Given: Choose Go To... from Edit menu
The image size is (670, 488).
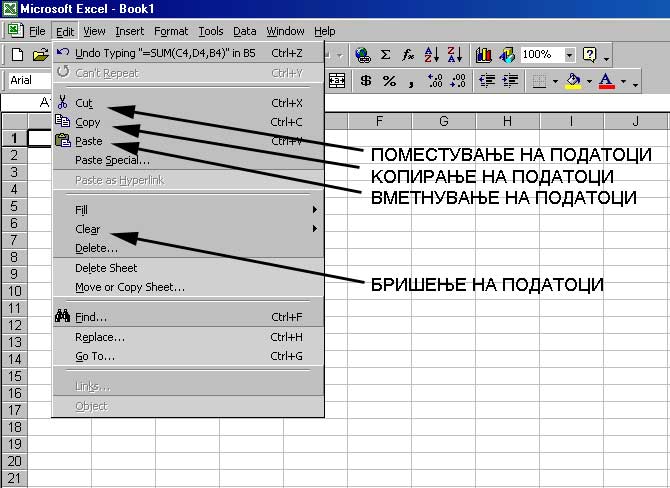Looking at the screenshot, I should click(188, 356).
